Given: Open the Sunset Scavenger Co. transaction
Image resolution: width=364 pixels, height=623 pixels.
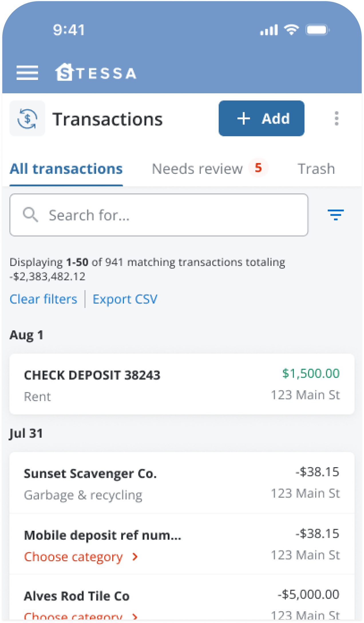Looking at the screenshot, I should click(182, 483).
